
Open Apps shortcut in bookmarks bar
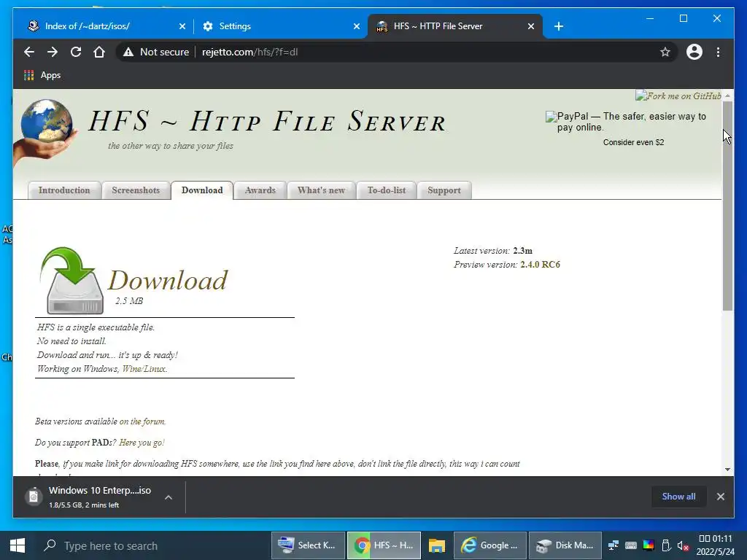[x=42, y=75]
